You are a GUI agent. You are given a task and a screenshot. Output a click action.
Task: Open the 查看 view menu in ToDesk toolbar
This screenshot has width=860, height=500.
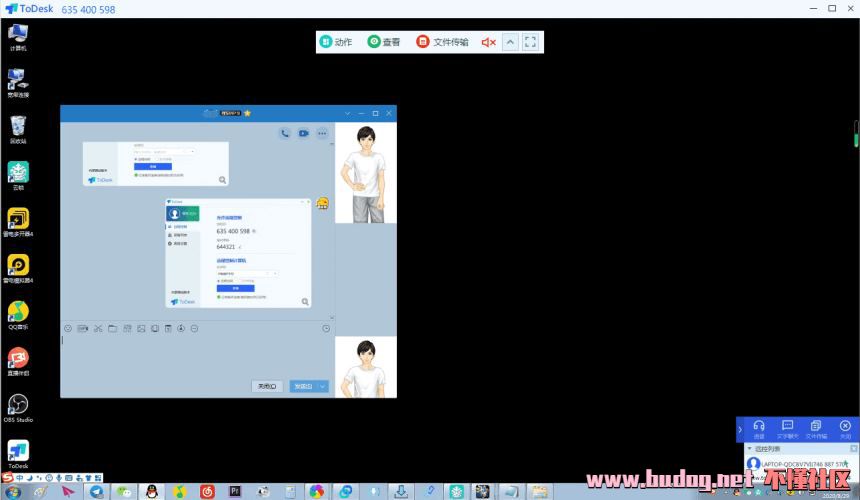pos(384,42)
